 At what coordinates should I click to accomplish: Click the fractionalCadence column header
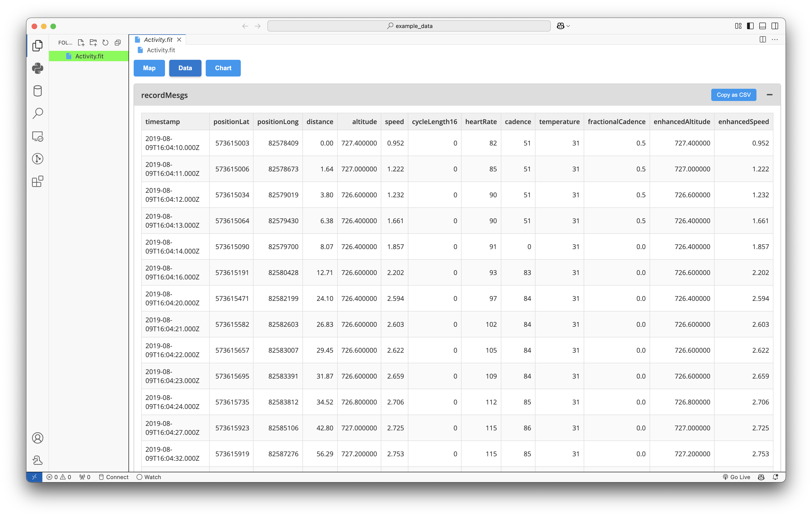(x=617, y=121)
